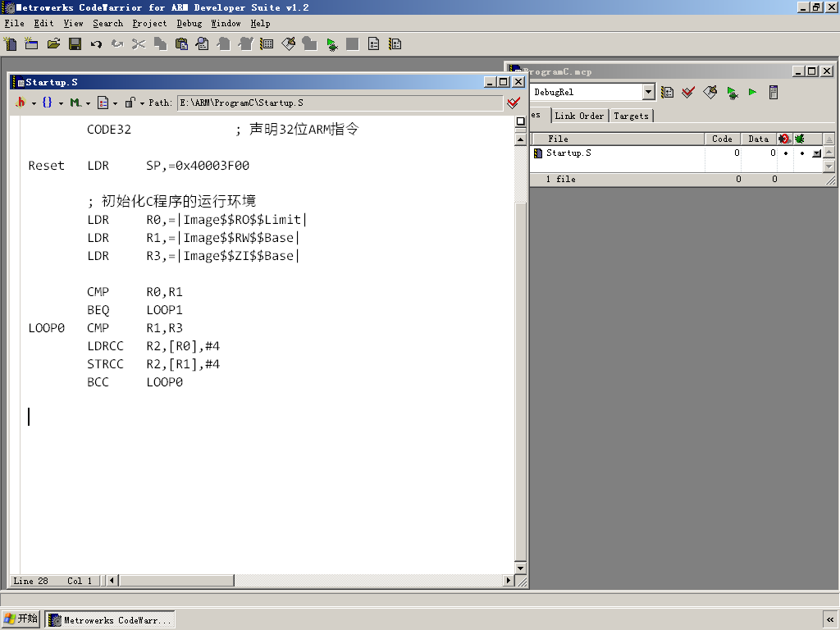Click the last target settings icon in main toolbar
840x630 pixels.
tap(395, 44)
